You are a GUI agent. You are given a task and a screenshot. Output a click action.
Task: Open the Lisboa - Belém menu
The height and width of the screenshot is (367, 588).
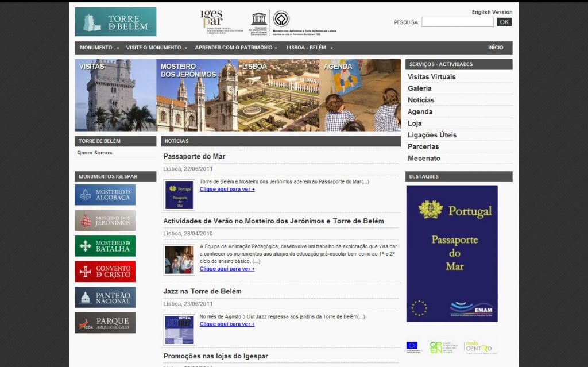pos(309,48)
